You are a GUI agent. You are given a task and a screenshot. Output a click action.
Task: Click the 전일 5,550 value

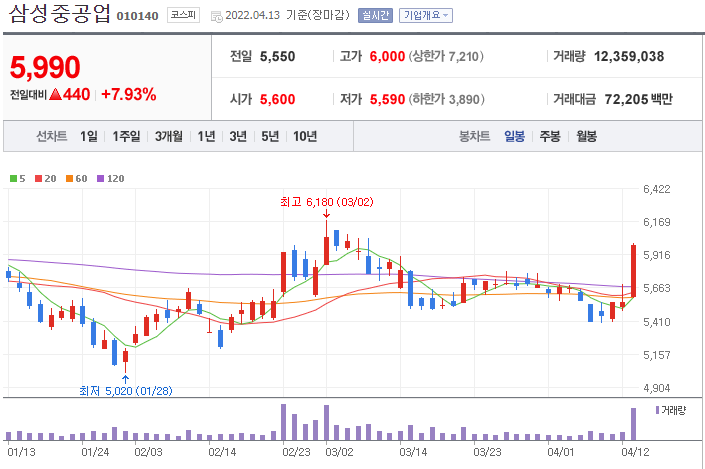(x=277, y=57)
